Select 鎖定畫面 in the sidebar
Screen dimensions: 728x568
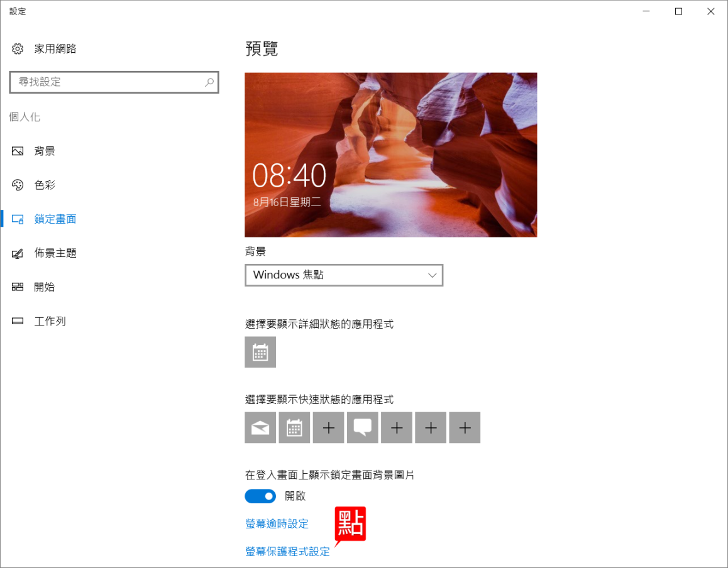(55, 219)
